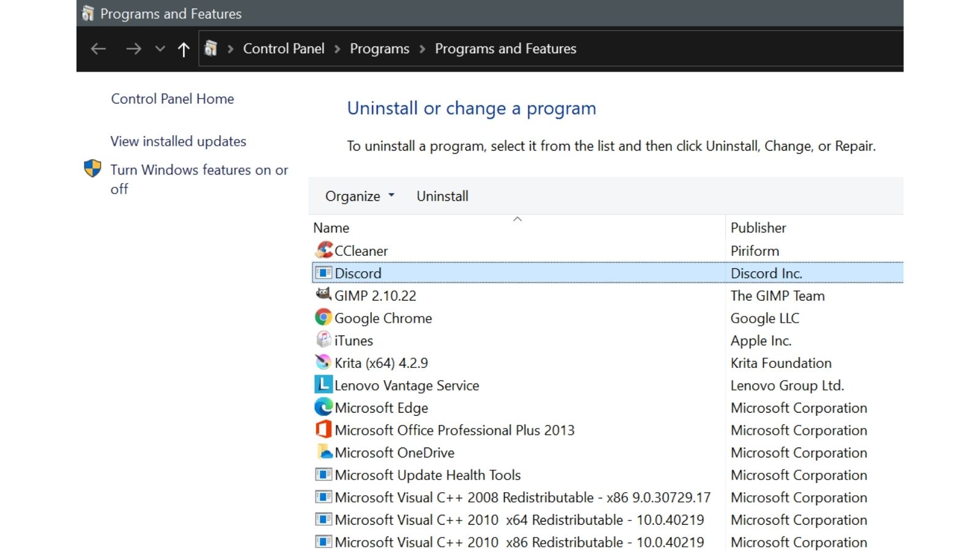Click the Control Panel icon in address bar
This screenshot has height=551, width=980.
click(211, 48)
